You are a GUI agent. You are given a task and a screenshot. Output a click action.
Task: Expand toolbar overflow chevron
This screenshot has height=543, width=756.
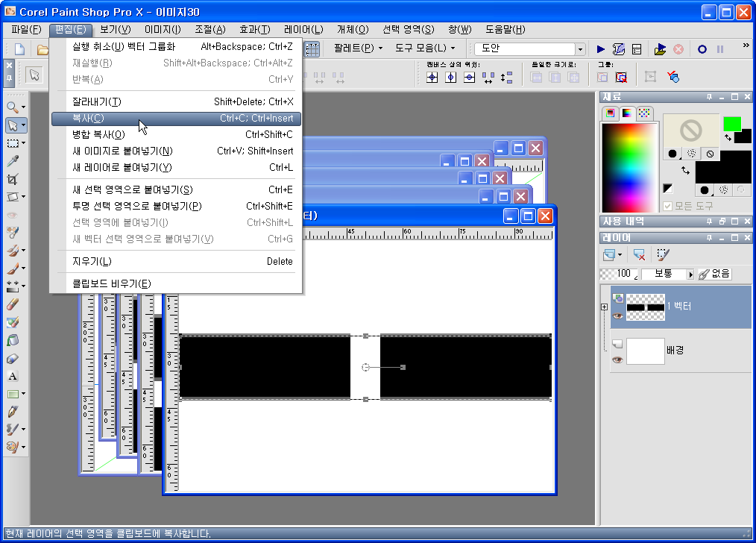coord(746,45)
